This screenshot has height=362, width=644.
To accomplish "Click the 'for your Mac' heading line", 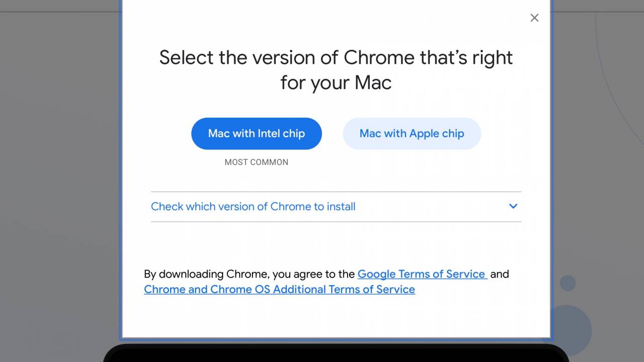I will (x=336, y=83).
